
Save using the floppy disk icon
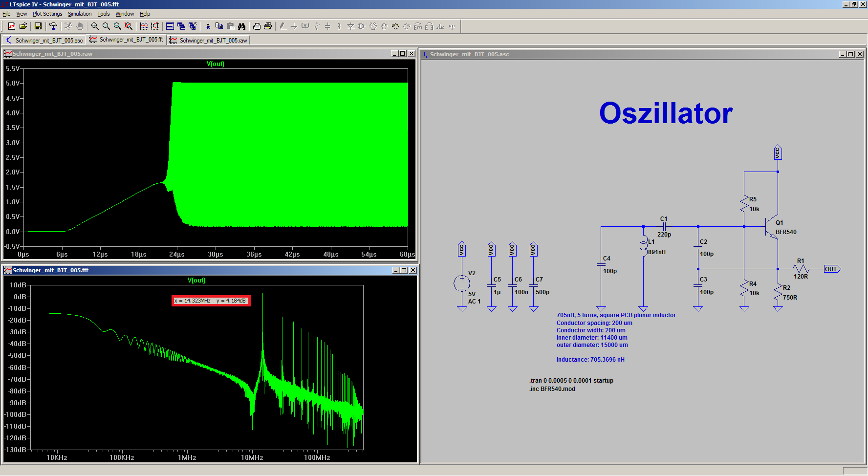(38, 26)
